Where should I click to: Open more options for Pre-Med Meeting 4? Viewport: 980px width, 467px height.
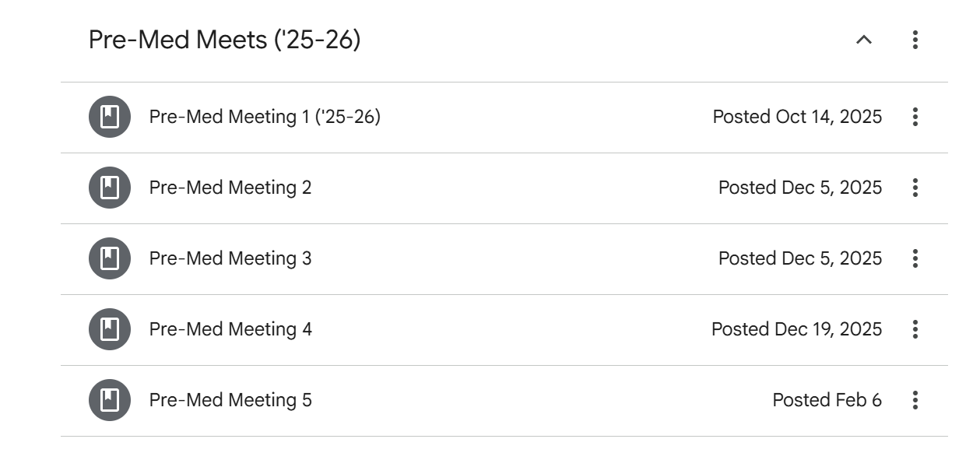tap(915, 330)
